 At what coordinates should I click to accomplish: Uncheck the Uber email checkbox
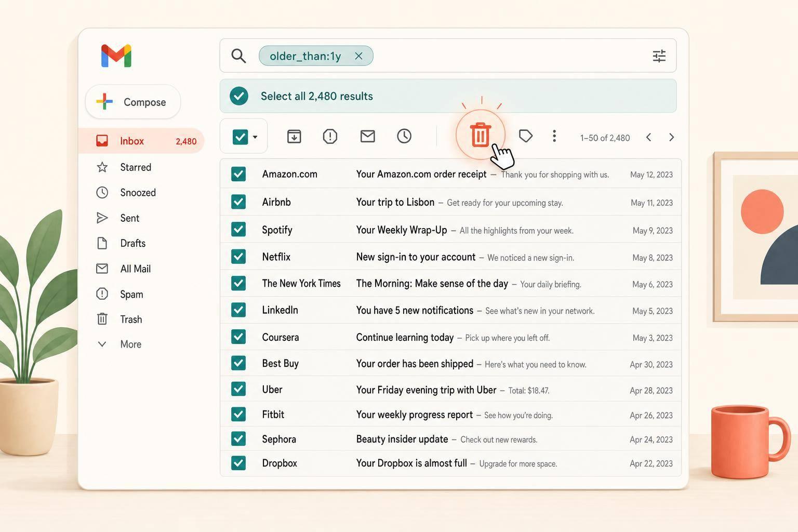(x=238, y=389)
